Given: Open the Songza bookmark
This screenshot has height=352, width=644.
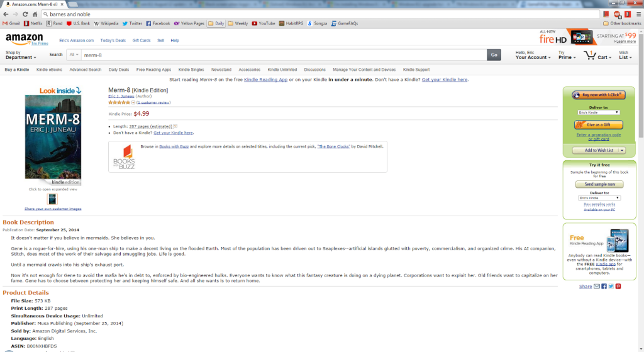Looking at the screenshot, I should [317, 23].
